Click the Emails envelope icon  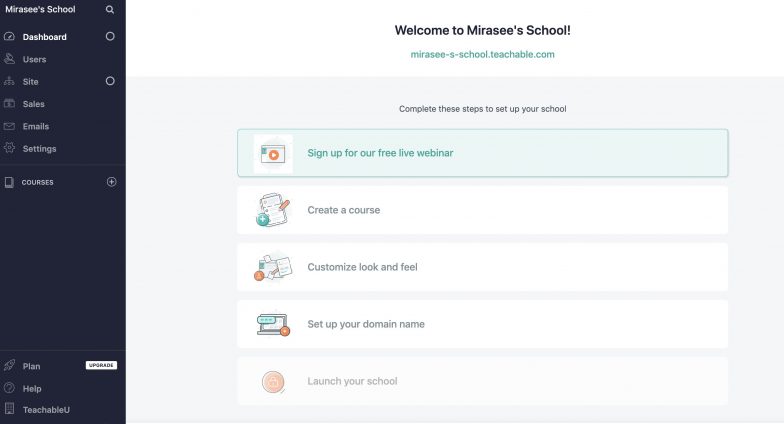pos(9,126)
